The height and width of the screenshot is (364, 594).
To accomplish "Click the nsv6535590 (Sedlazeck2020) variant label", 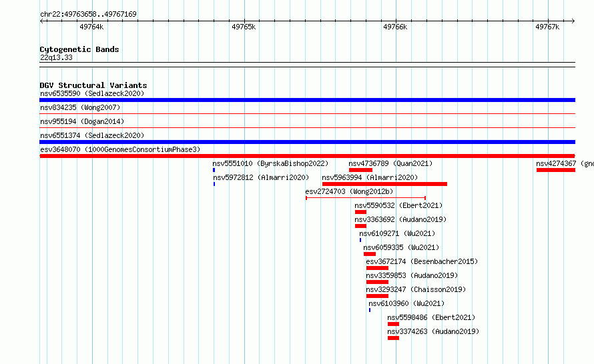I will (92, 93).
